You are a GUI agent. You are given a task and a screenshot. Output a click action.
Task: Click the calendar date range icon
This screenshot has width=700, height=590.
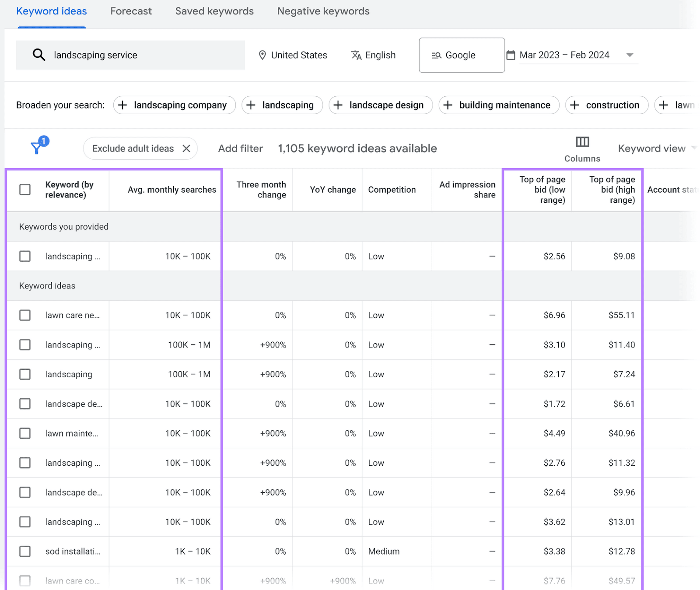pos(511,55)
